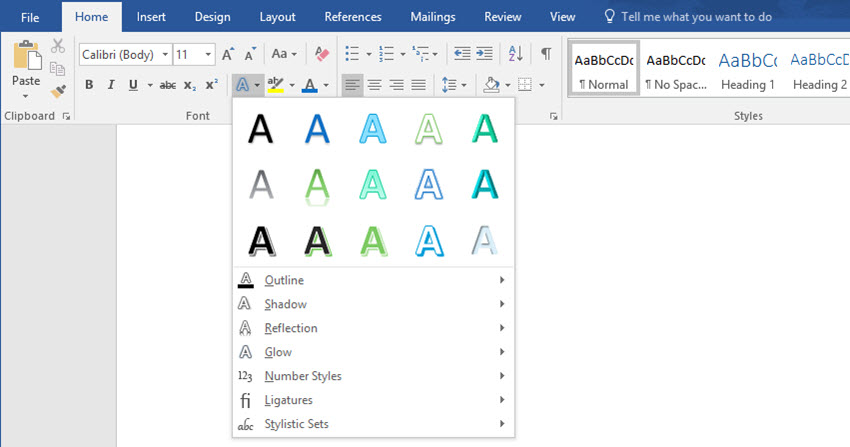Switch to the Layout tab

coord(278,17)
